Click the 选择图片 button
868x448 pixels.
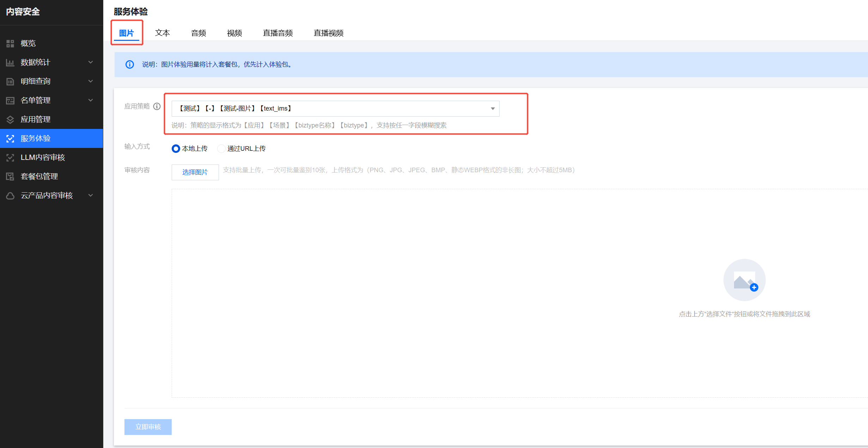point(195,172)
